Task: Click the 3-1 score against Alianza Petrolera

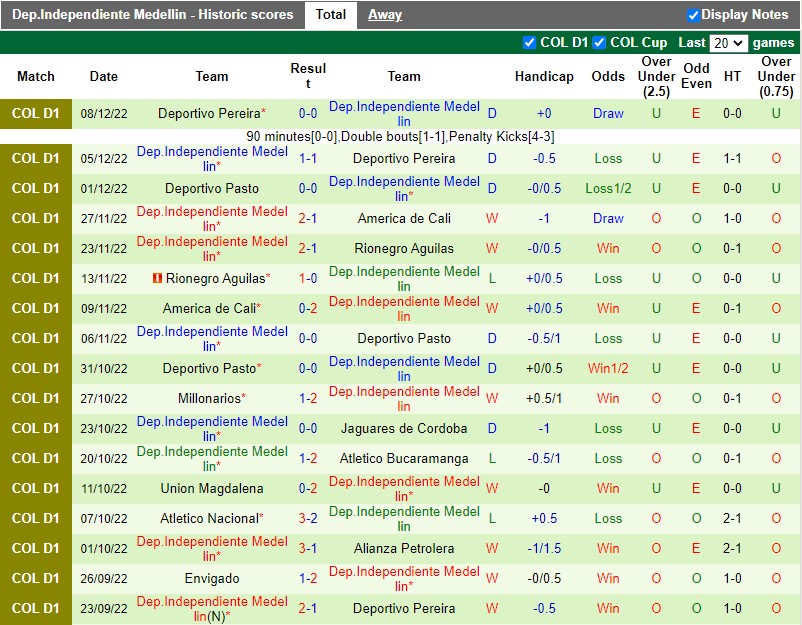Action: [308, 548]
